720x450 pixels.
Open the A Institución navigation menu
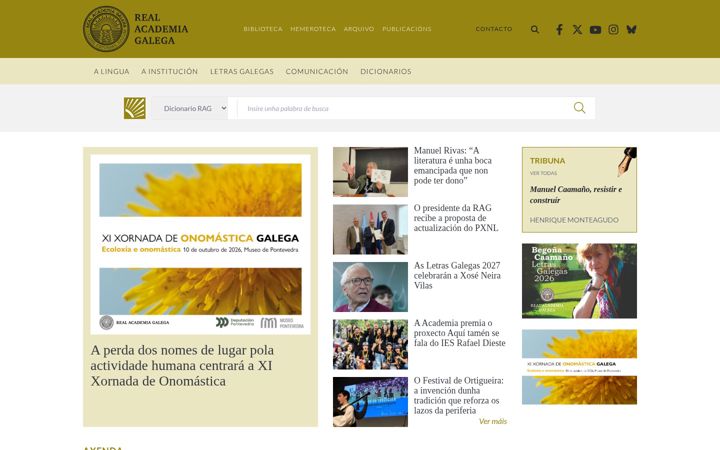point(169,72)
